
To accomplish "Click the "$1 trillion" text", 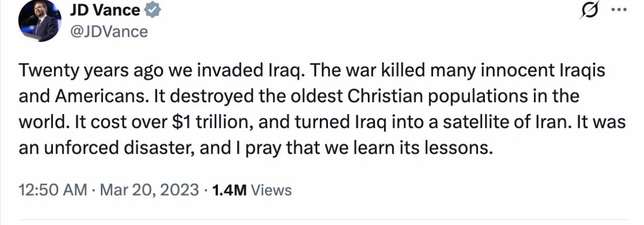I will (209, 123).
